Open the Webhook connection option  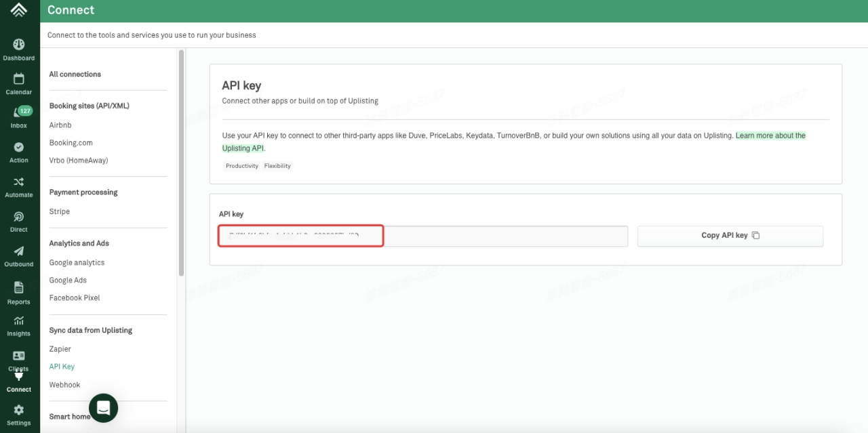click(65, 385)
